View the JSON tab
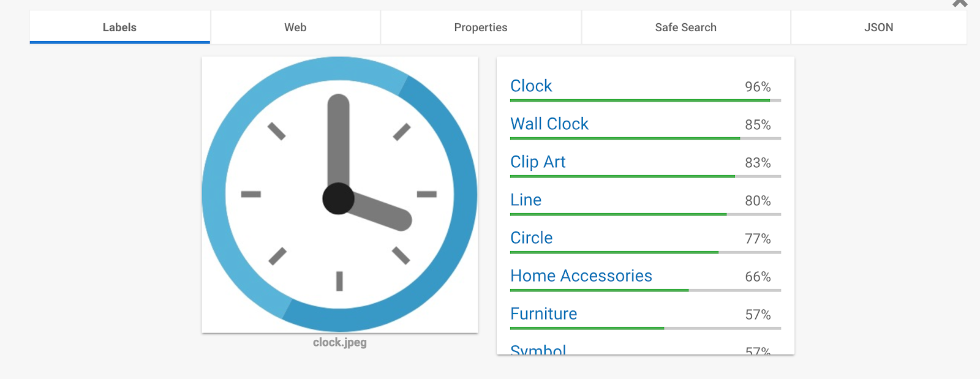980x379 pixels. [878, 27]
